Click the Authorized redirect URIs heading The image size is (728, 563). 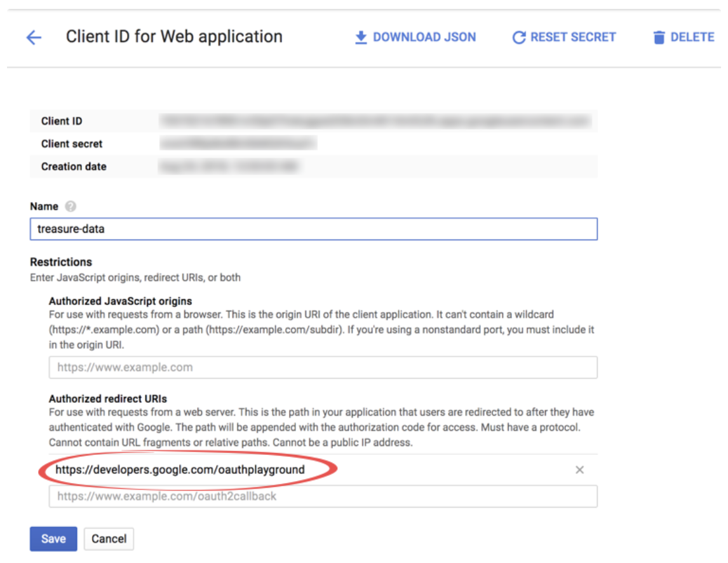tap(108, 399)
